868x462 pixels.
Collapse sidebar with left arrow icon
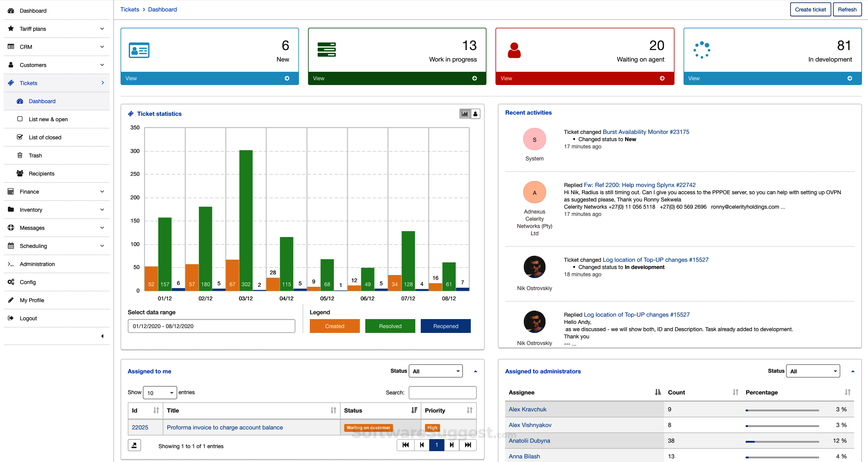tap(102, 336)
